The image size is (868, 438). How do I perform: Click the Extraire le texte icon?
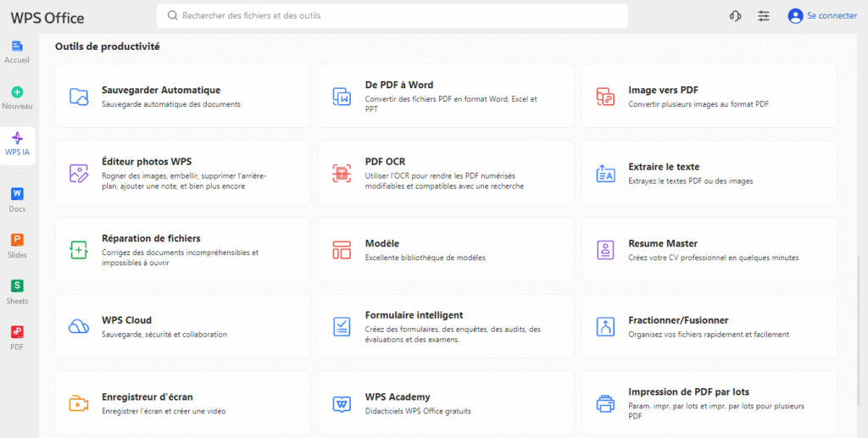(x=605, y=173)
